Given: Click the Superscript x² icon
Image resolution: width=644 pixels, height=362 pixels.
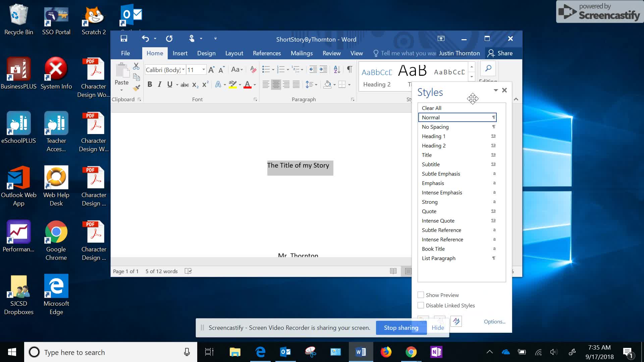Looking at the screenshot, I should click(205, 84).
